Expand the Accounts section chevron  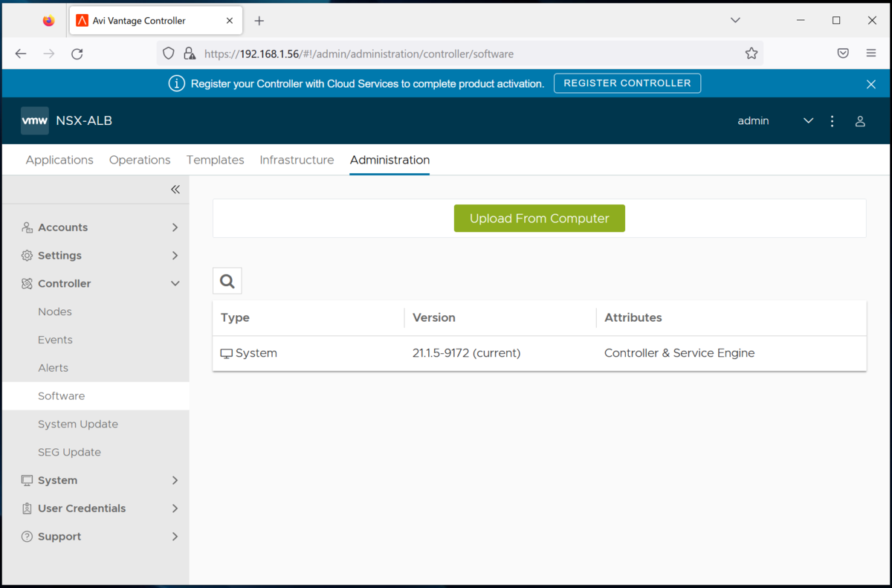[175, 227]
